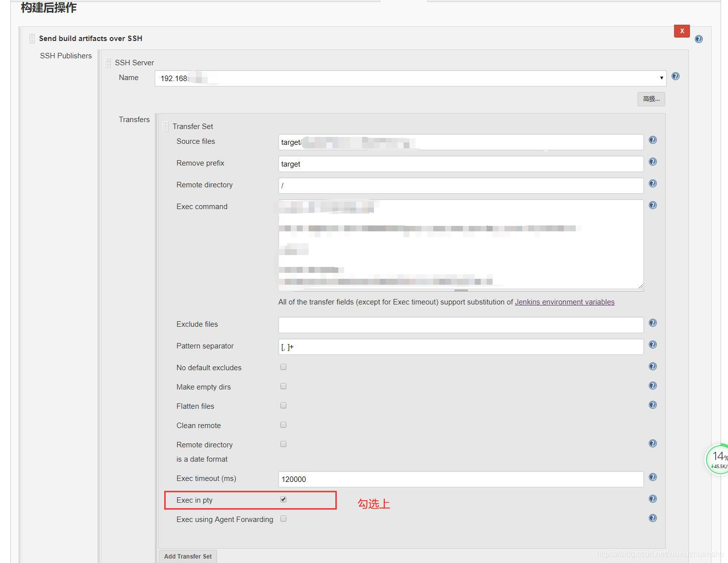Click the Transfers label
Image resolution: width=728 pixels, height=563 pixels.
click(134, 120)
